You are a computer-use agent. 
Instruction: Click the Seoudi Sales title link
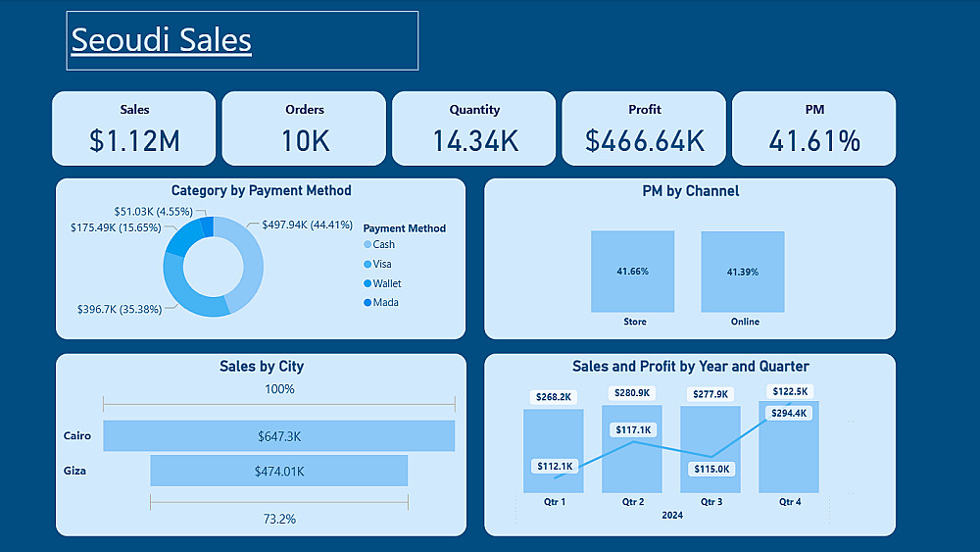162,40
